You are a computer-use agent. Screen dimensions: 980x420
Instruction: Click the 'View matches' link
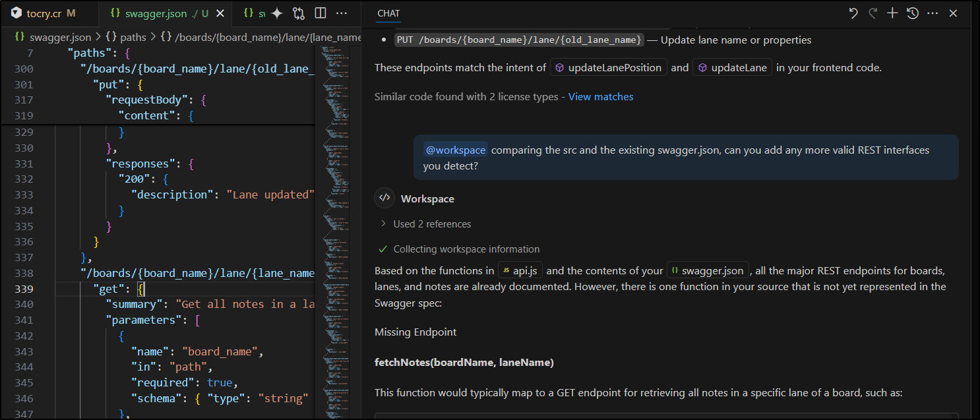(x=601, y=97)
